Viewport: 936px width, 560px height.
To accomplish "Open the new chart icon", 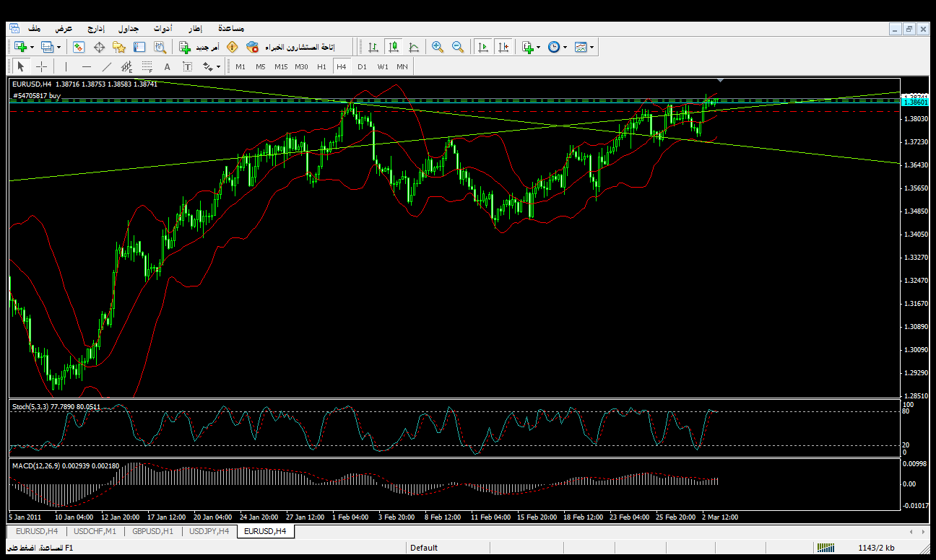I will tap(20, 47).
